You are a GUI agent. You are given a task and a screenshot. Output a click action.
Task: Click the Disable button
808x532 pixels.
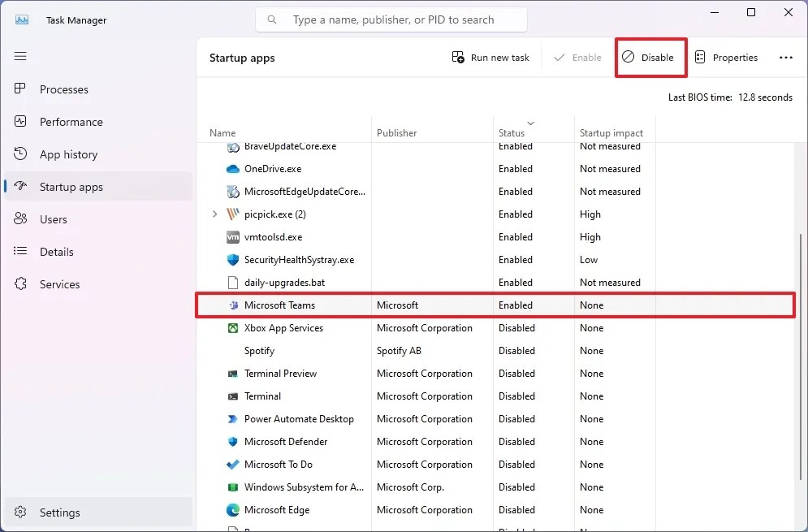650,57
